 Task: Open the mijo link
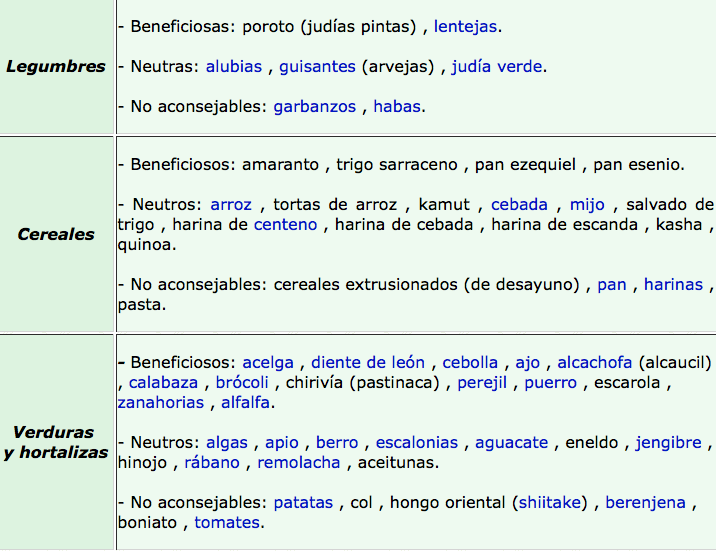pos(587,205)
